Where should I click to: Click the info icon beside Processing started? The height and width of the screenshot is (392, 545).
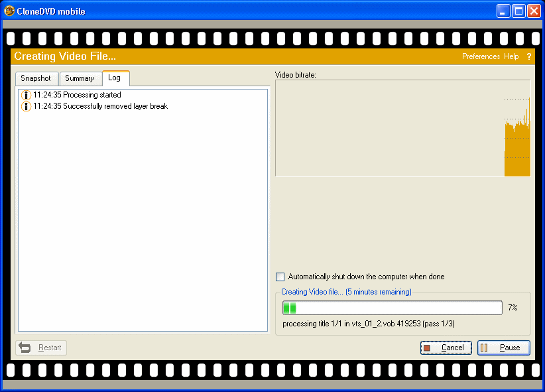(x=26, y=95)
